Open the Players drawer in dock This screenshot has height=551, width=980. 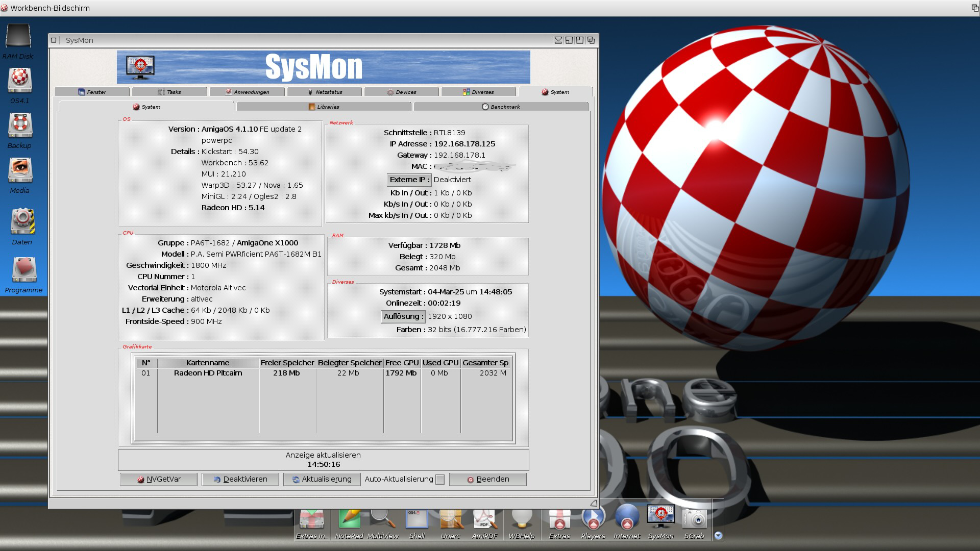click(593, 522)
